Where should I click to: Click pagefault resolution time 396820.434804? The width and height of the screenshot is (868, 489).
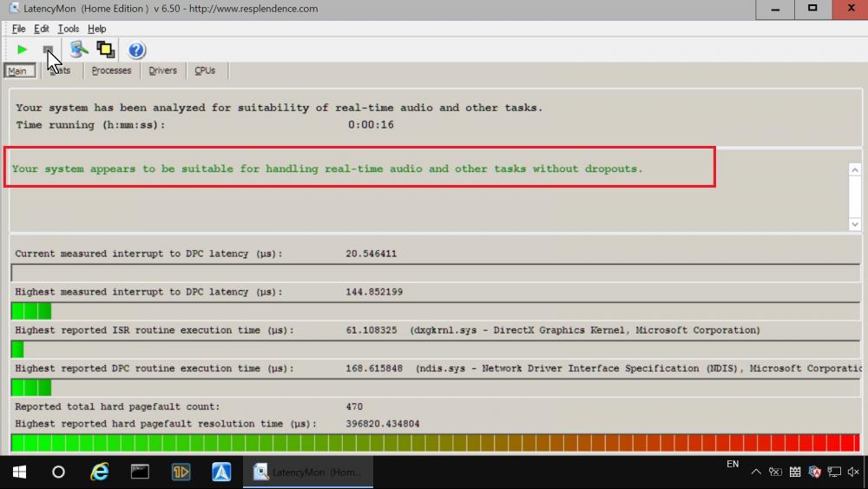pos(383,424)
